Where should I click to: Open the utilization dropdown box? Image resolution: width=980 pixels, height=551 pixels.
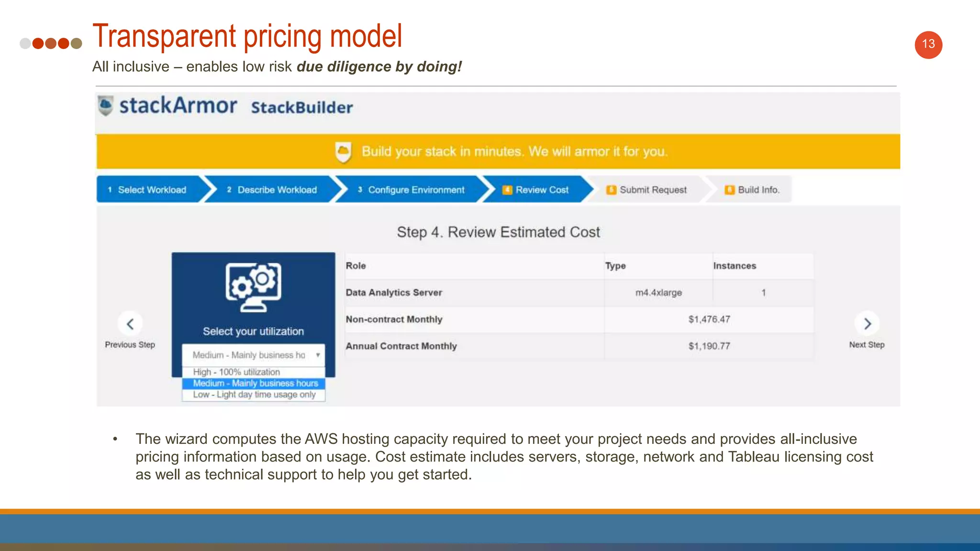(253, 355)
